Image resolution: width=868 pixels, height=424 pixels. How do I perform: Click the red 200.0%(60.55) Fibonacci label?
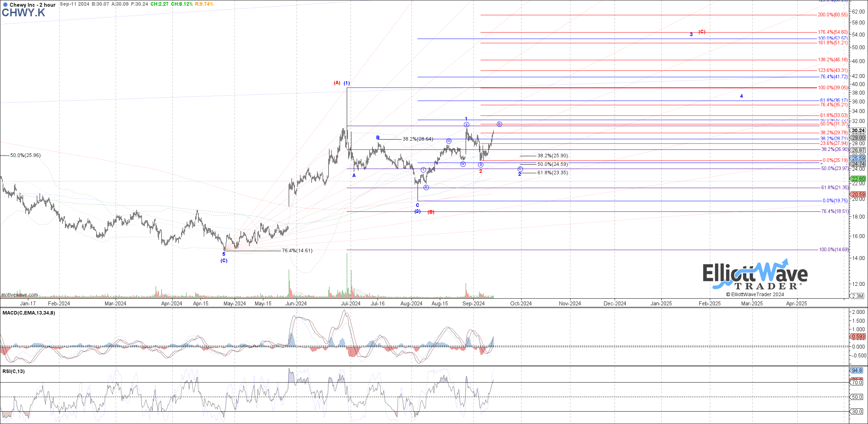833,15
